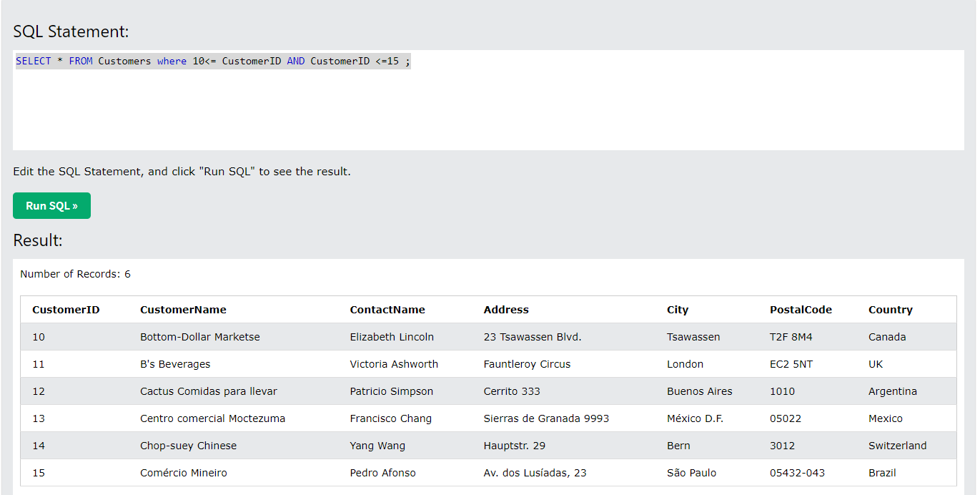
Task: Click the Address column header
Action: click(506, 310)
